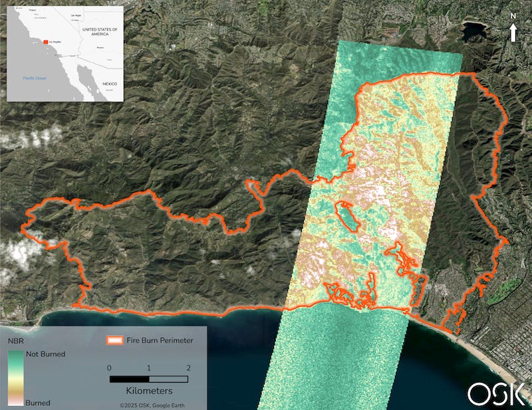Click the ©2025 OSK, Google Earth attribution
This screenshot has height=410, width=532.
click(153, 405)
